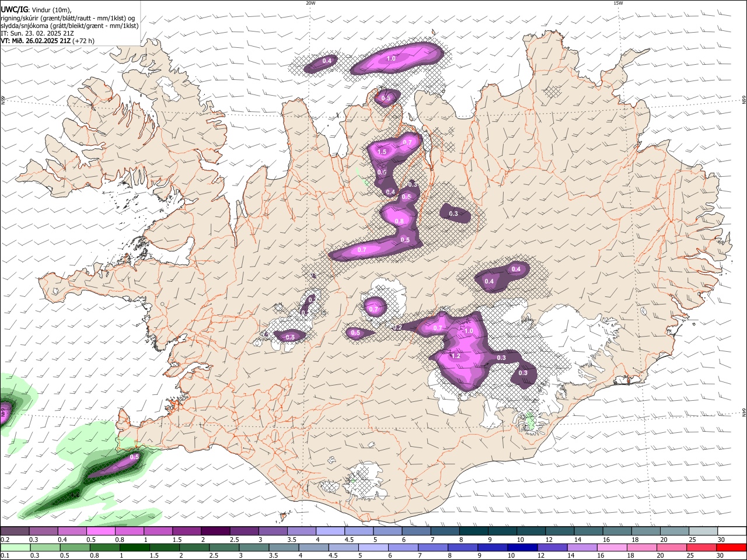747x560 pixels.
Task: Select upper-row dark purple swatch between 2 and 2.5
Action: pyautogui.click(x=215, y=531)
